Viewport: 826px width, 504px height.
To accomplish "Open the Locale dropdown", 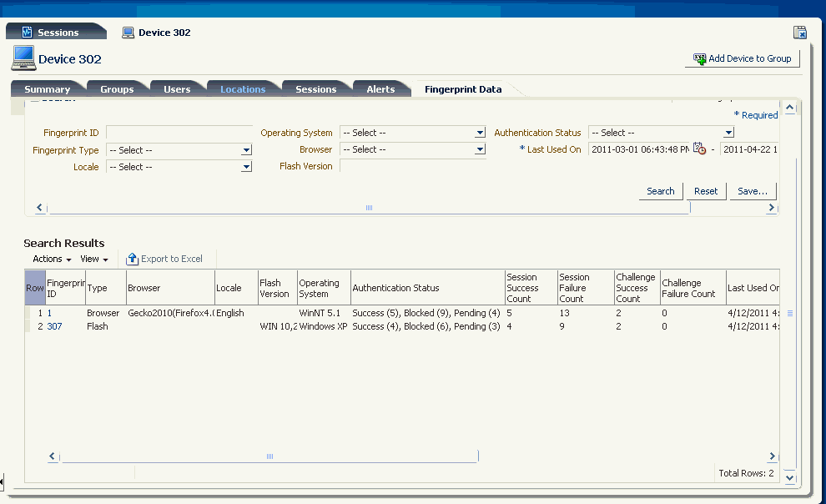I will pos(246,167).
